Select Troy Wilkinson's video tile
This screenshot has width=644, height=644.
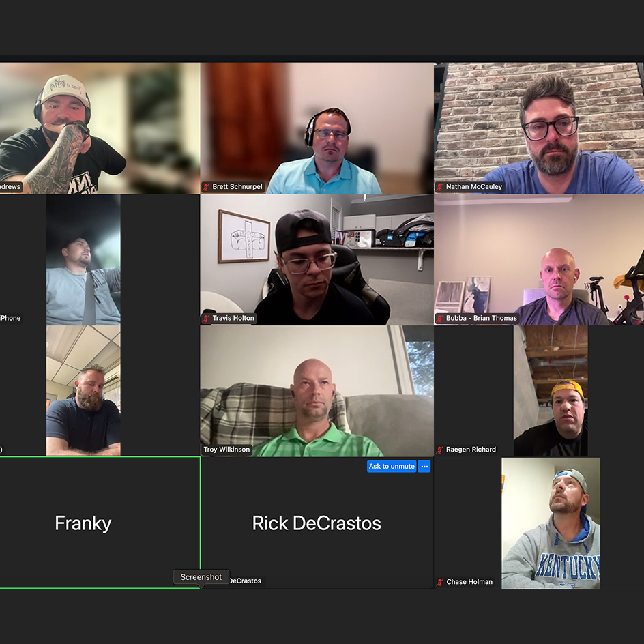tap(317, 391)
